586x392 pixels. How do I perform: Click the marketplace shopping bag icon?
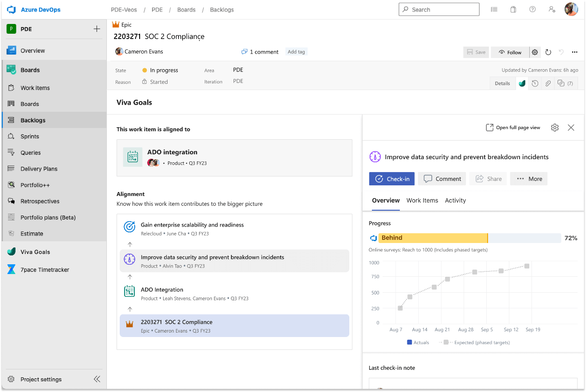click(x=513, y=9)
